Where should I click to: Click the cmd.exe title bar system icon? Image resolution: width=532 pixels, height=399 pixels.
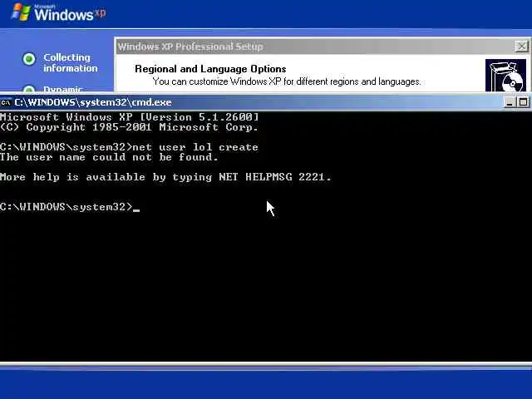6,102
